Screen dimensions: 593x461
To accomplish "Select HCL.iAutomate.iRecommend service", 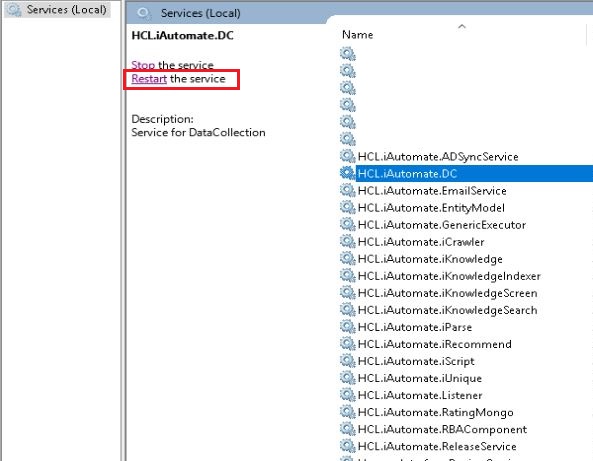I will tap(435, 344).
